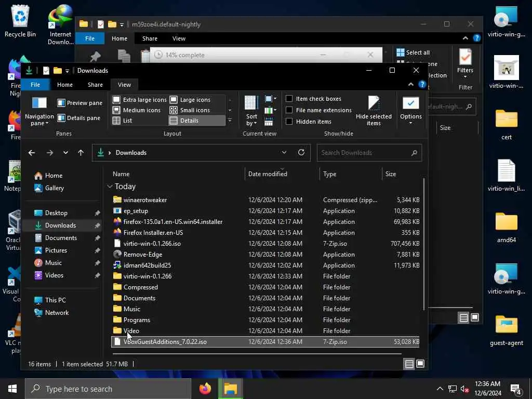Go forward with the Forward arrow
The width and height of the screenshot is (532, 399).
tap(49, 153)
